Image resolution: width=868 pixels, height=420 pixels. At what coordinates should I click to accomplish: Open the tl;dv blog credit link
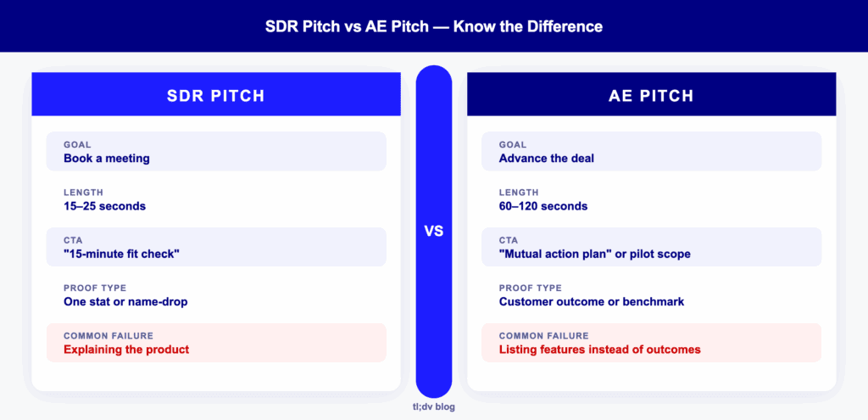point(433,407)
